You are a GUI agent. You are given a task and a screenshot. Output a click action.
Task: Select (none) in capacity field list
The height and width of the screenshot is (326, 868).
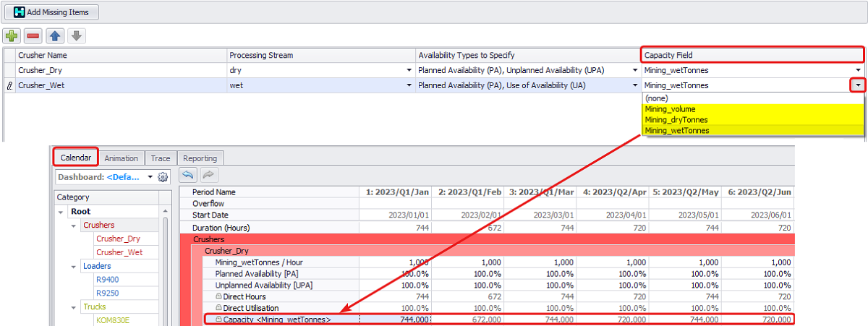coord(657,98)
